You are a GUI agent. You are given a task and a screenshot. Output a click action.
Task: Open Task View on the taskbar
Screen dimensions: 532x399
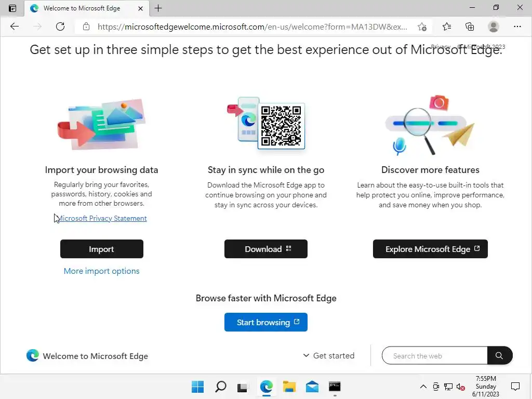(242, 387)
